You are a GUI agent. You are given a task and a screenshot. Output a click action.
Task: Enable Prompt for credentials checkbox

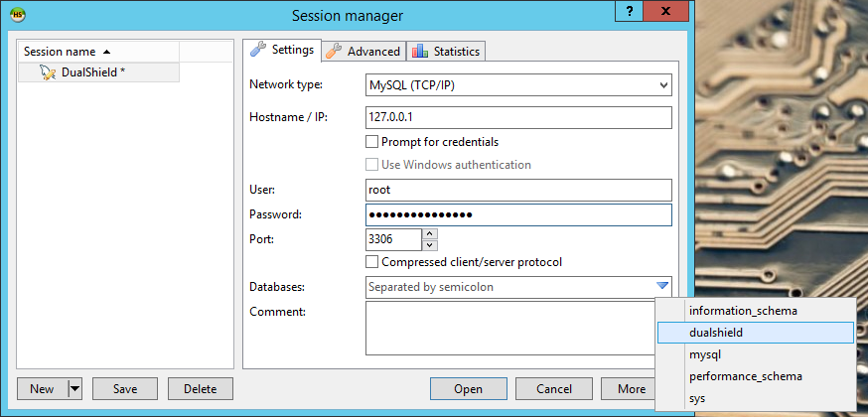point(373,142)
